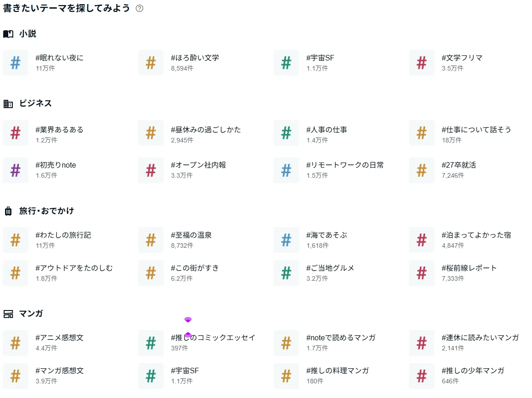Select the #オープン社内報 theme

pos(198,165)
